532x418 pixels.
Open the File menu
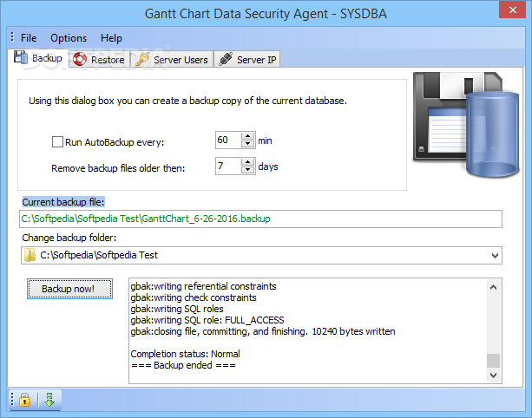pos(29,38)
